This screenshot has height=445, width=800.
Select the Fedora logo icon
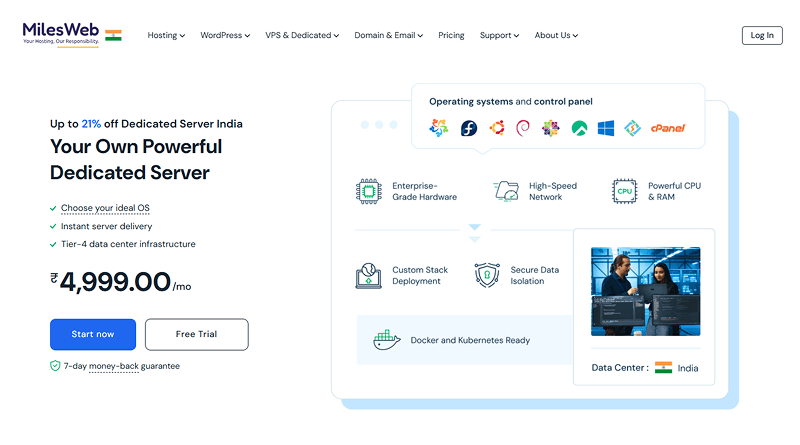tap(468, 128)
